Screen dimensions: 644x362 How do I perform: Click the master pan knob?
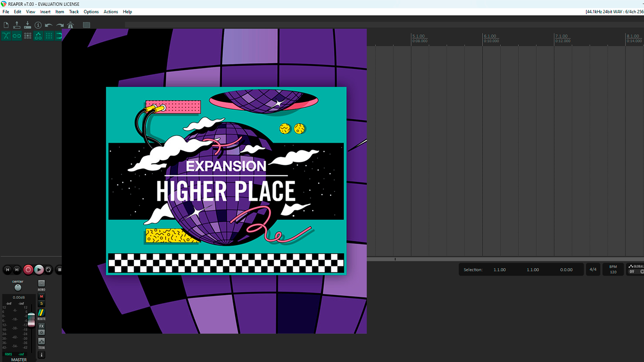18,288
